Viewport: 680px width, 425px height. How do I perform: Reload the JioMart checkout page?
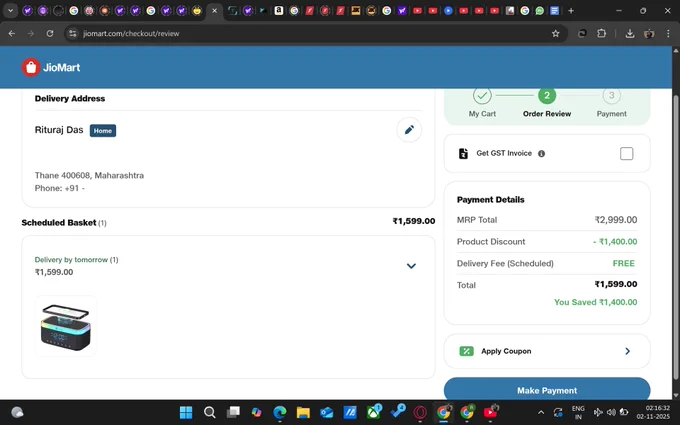[50, 33]
